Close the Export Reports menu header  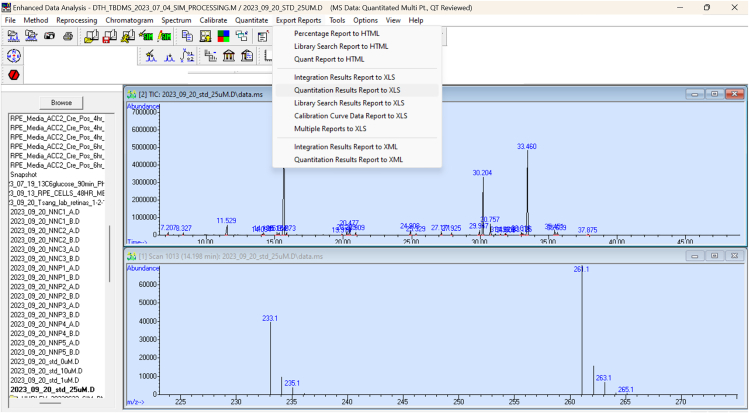click(x=299, y=20)
